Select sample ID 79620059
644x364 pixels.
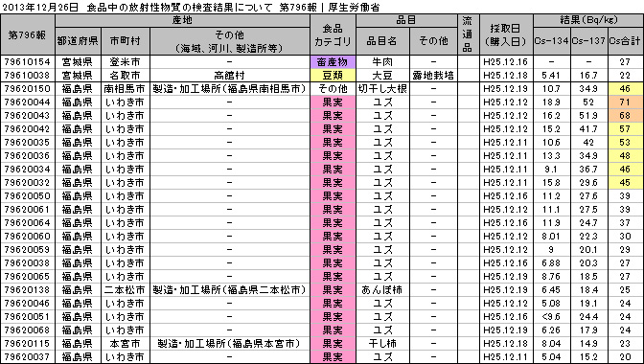pos(27,249)
